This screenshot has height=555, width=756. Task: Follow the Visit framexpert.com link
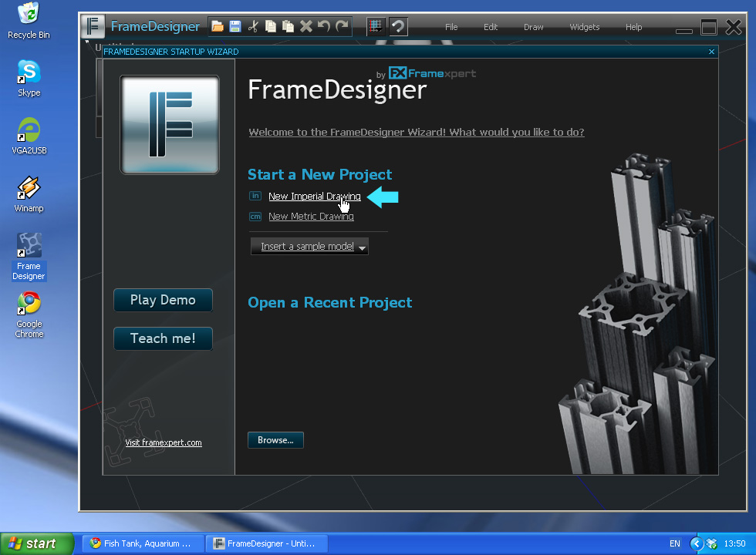(164, 442)
